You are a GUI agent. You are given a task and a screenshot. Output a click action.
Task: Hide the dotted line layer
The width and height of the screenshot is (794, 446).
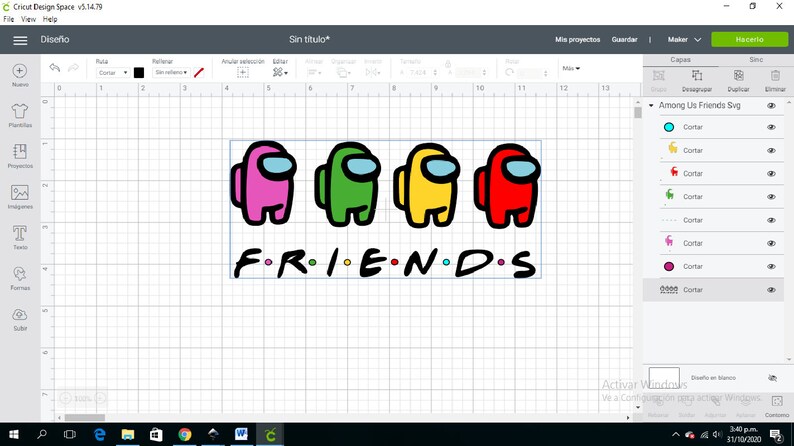771,220
